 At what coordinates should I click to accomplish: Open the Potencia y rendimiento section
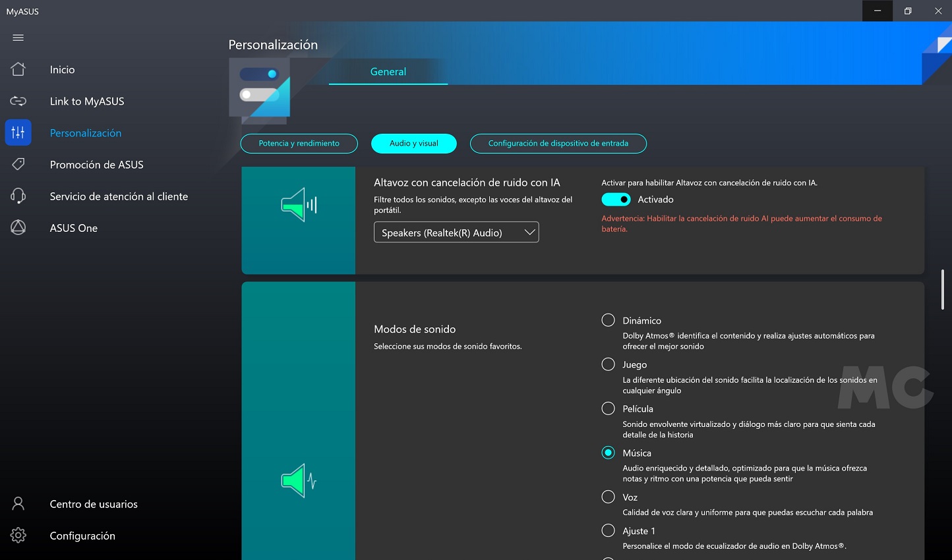click(299, 144)
